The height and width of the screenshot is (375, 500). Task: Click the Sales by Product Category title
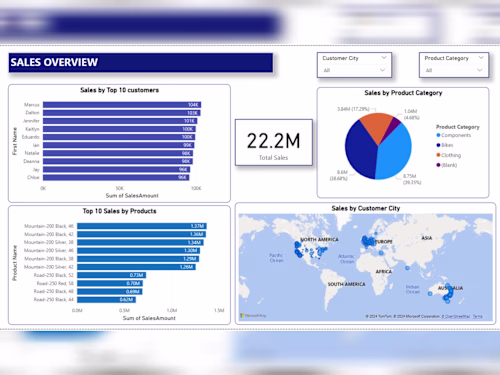tap(403, 93)
